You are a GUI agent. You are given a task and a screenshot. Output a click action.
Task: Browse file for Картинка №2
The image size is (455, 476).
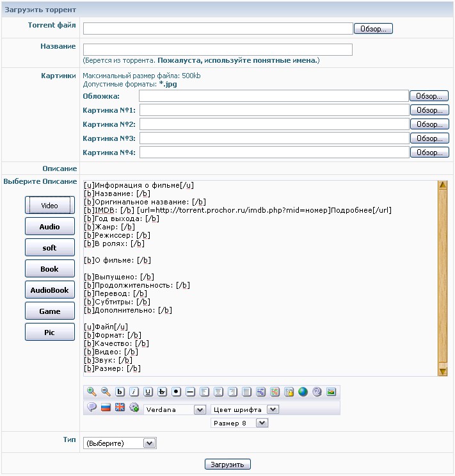[x=429, y=124]
